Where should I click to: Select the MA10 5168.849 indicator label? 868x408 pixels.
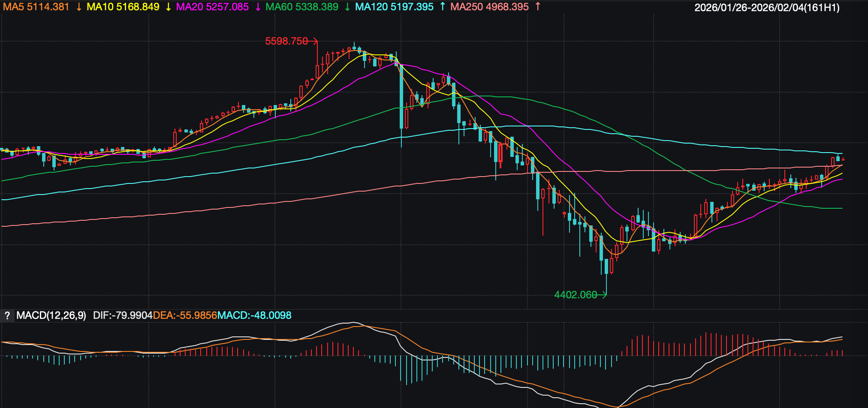coord(123,7)
